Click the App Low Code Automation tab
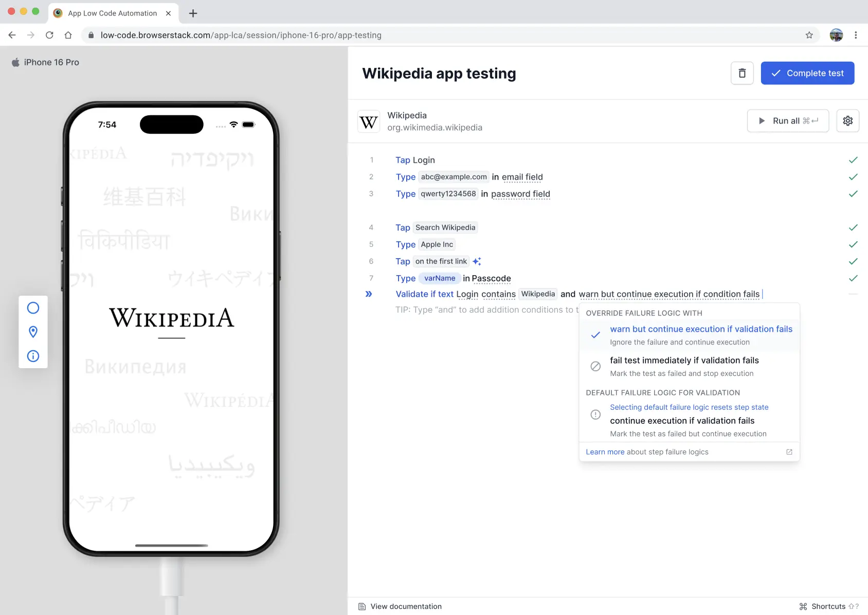Image resolution: width=868 pixels, height=615 pixels. point(113,13)
